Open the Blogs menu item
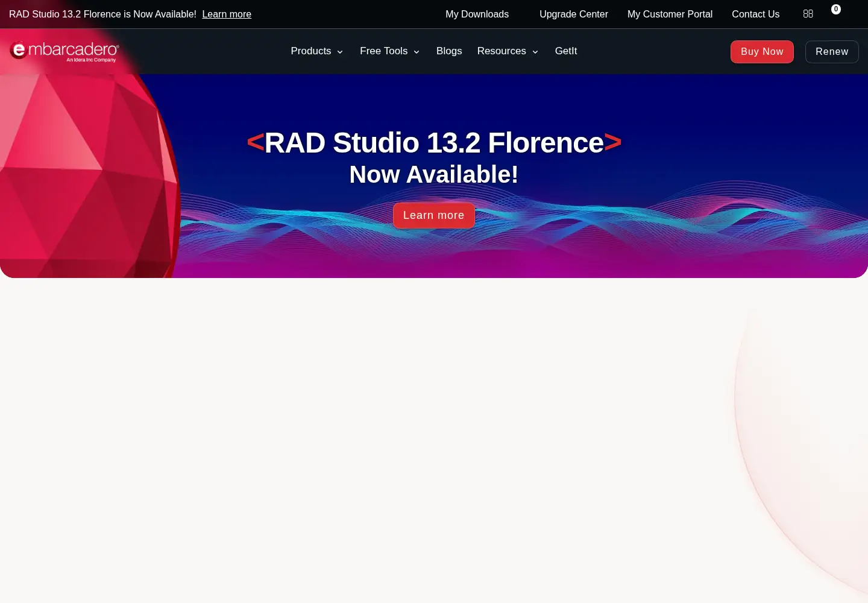This screenshot has width=868, height=603. tap(449, 51)
